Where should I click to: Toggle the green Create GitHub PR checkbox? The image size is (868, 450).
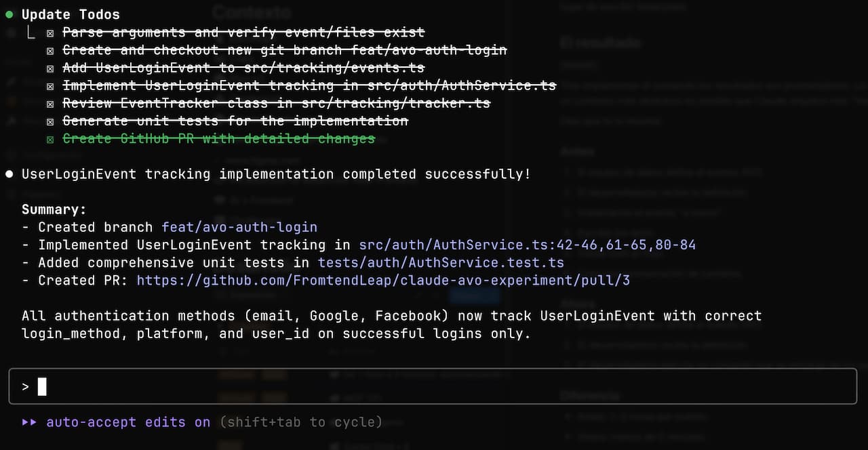tap(50, 139)
